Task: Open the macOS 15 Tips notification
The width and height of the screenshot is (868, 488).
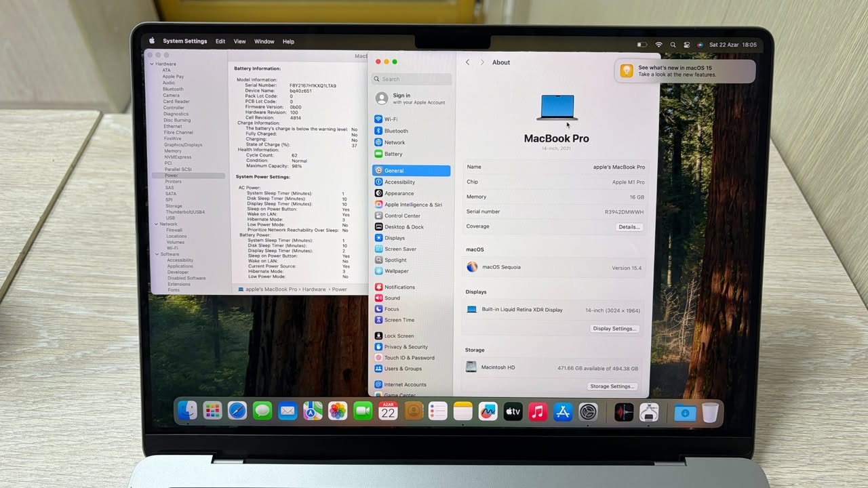Action: tap(685, 71)
